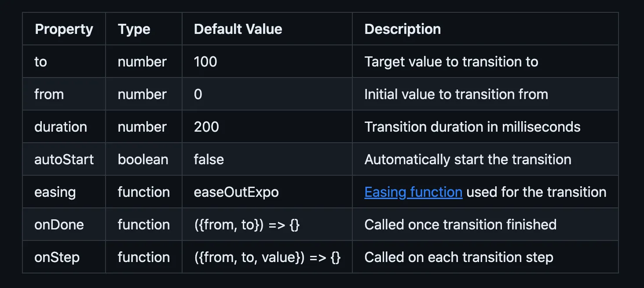The image size is (644, 288).
Task: Click the 'autoStart' property cell
Action: [x=64, y=159]
